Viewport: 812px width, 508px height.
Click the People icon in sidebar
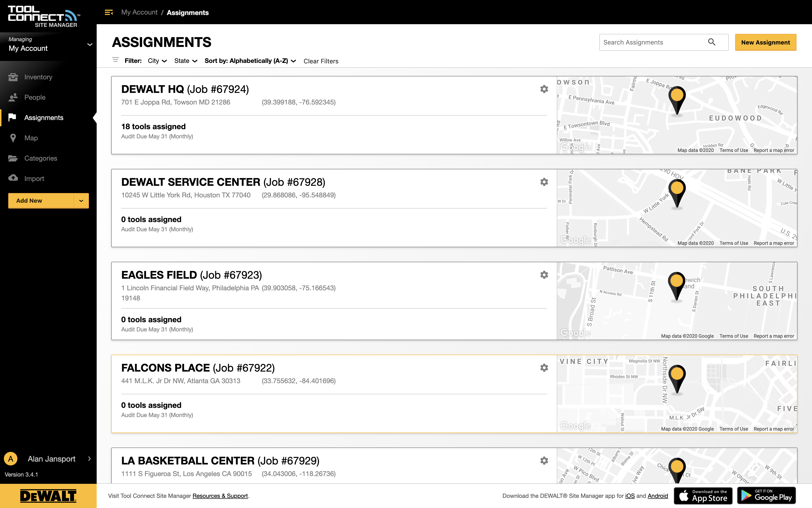click(x=13, y=97)
